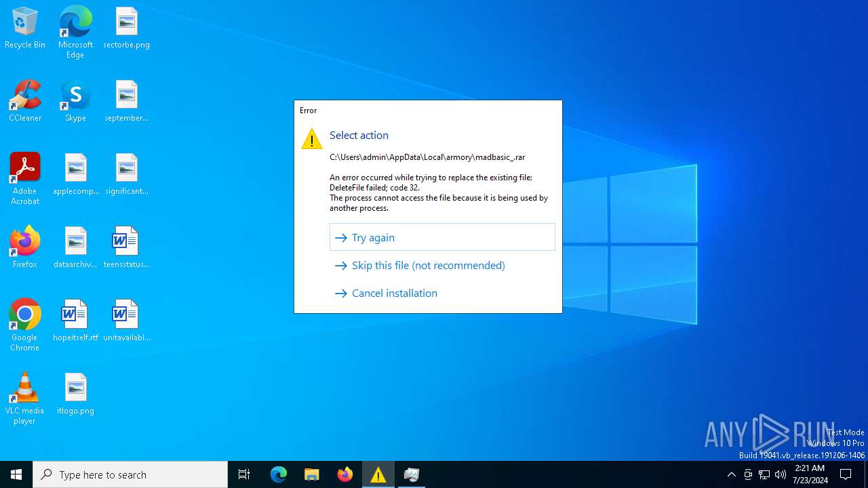The width and height of the screenshot is (868, 488).
Task: Open Edge from the taskbar
Action: tap(279, 474)
